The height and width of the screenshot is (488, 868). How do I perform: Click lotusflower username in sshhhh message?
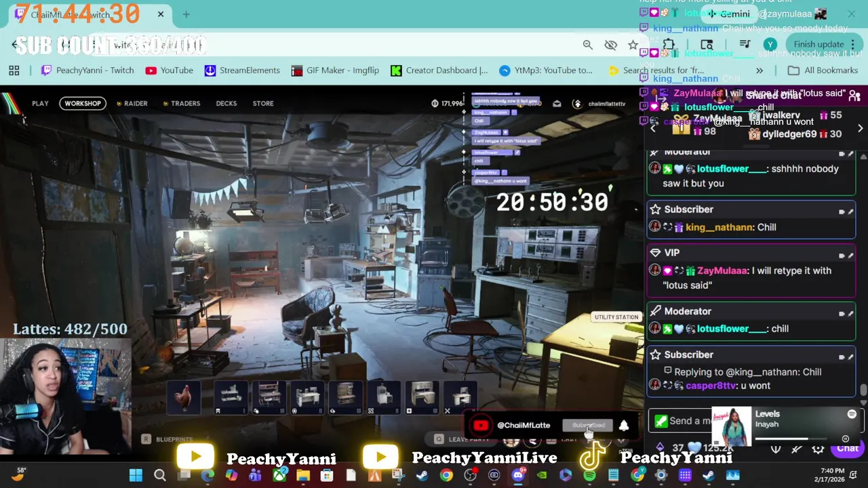[x=731, y=169]
